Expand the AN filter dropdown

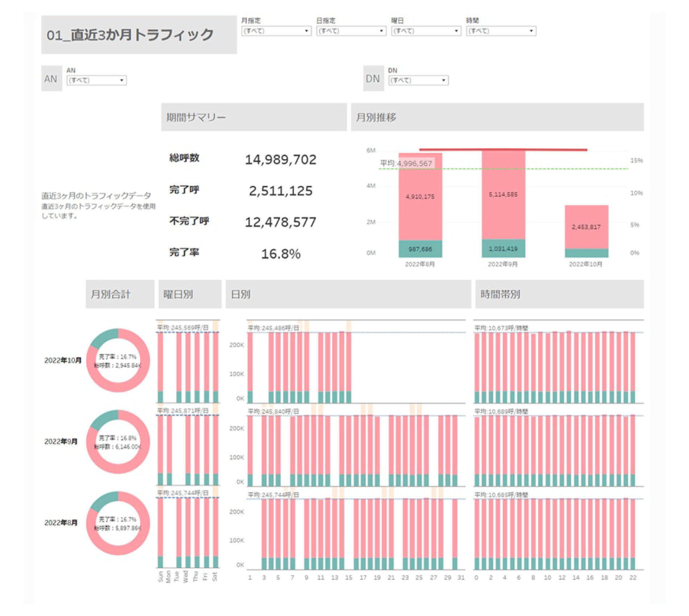pos(96,80)
